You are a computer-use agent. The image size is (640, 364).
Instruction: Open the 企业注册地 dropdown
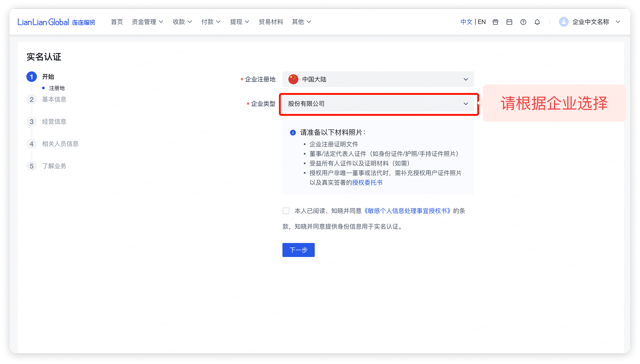coord(378,79)
